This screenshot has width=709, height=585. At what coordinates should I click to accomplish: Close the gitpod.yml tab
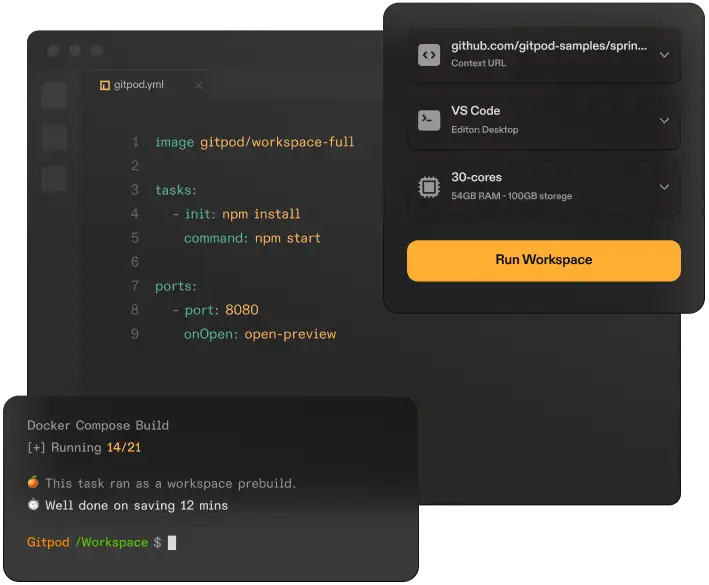pos(199,85)
